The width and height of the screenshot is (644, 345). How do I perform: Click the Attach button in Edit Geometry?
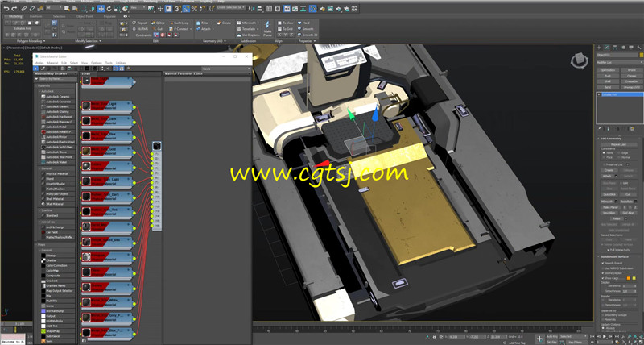(607, 176)
